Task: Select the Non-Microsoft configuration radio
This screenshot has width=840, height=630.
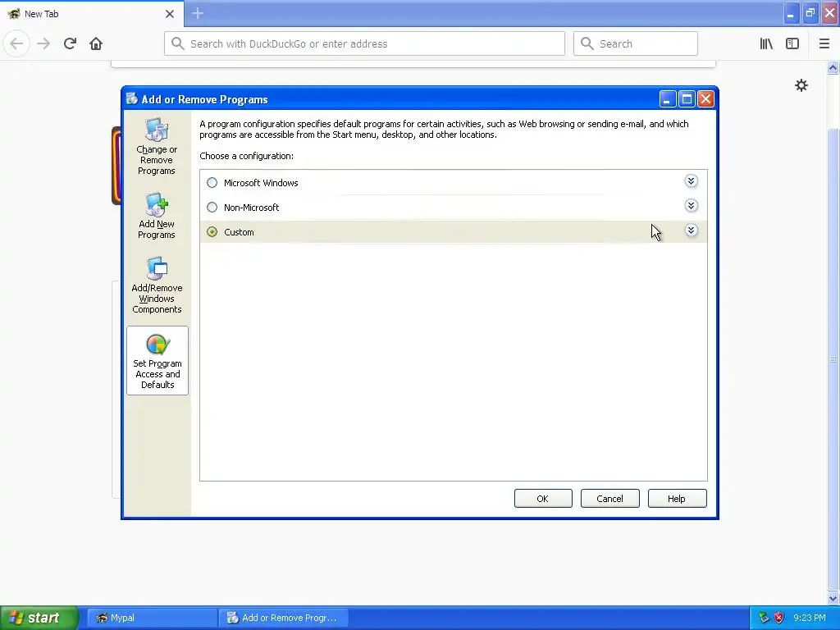Action: (x=212, y=208)
